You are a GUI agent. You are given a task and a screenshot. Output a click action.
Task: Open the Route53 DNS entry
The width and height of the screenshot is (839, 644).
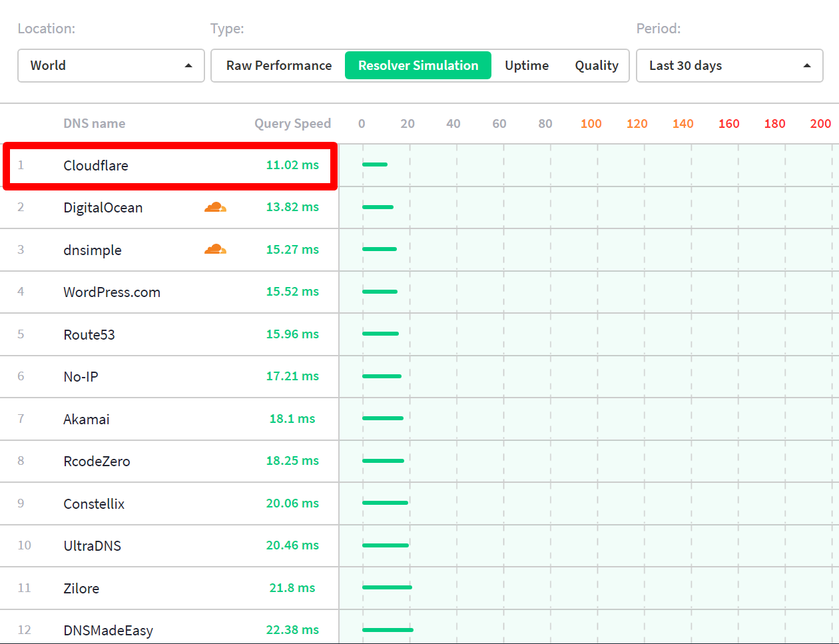click(89, 334)
